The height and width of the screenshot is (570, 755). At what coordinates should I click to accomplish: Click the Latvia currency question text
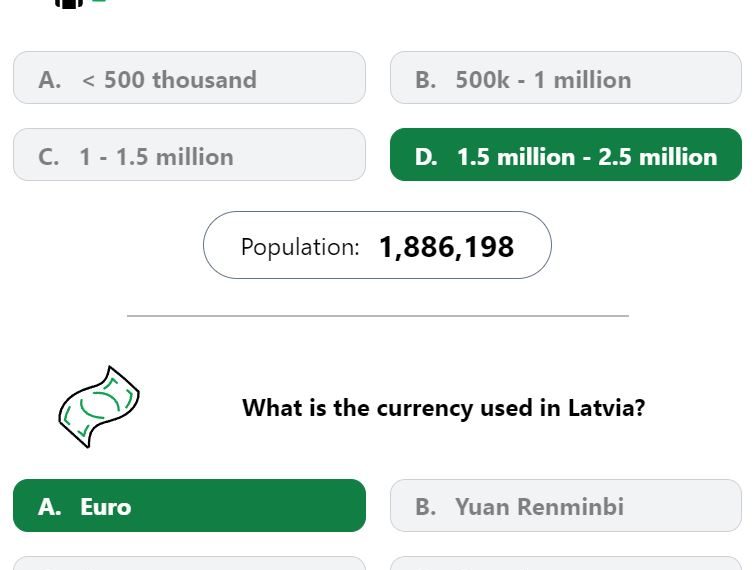point(443,408)
